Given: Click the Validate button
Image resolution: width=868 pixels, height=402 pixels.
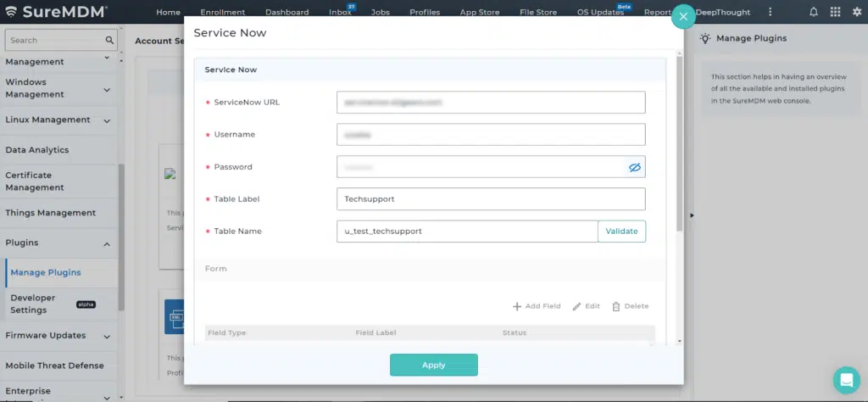Looking at the screenshot, I should [x=621, y=232].
